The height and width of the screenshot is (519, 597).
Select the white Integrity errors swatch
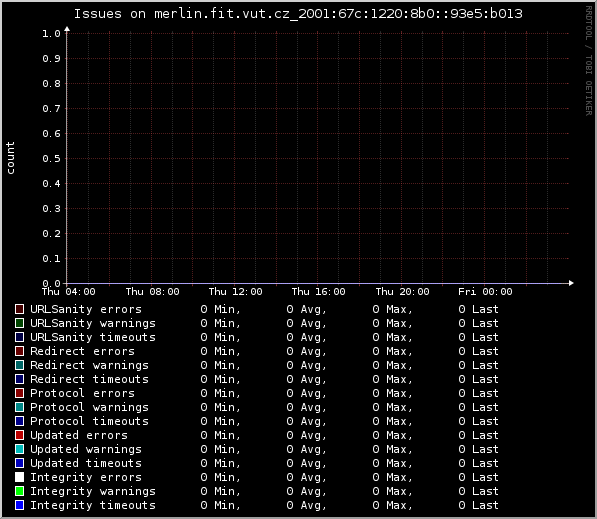[x=19, y=477]
